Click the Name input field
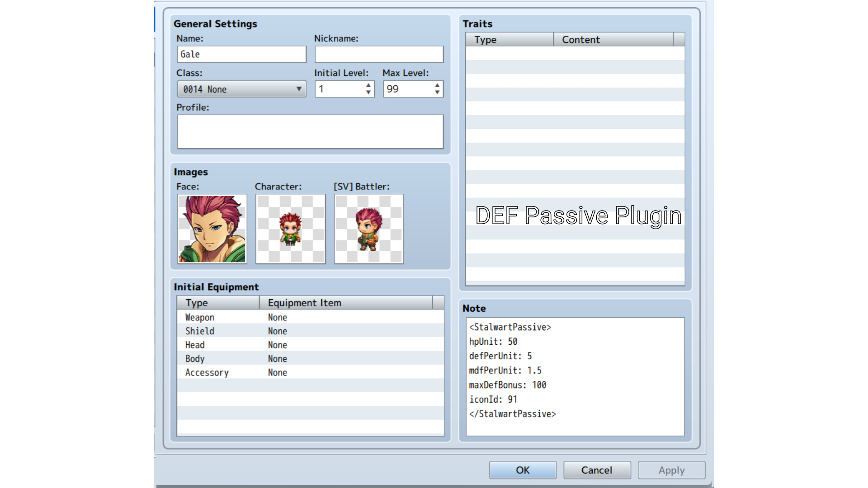The width and height of the screenshot is (868, 488). [x=241, y=54]
